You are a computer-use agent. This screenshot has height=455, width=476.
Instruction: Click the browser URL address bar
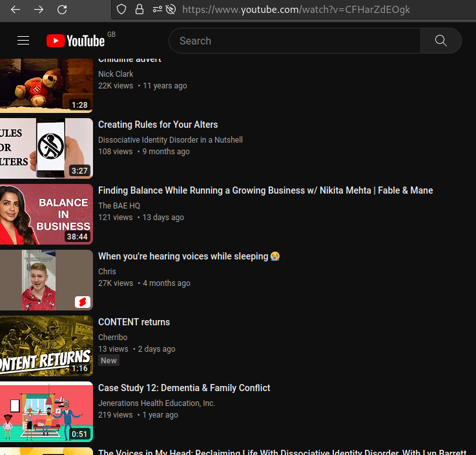coord(296,10)
